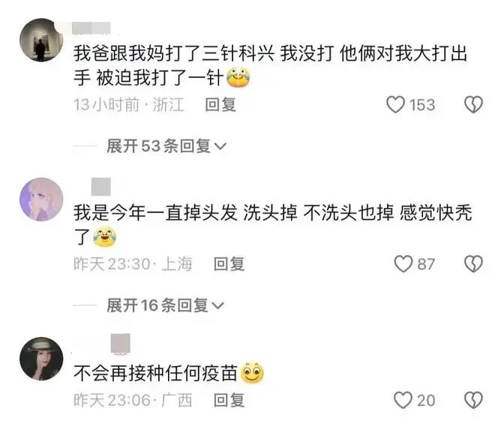This screenshot has width=504, height=427.
Task: Tap the blurred username above hair loss comment
Action: click(101, 187)
